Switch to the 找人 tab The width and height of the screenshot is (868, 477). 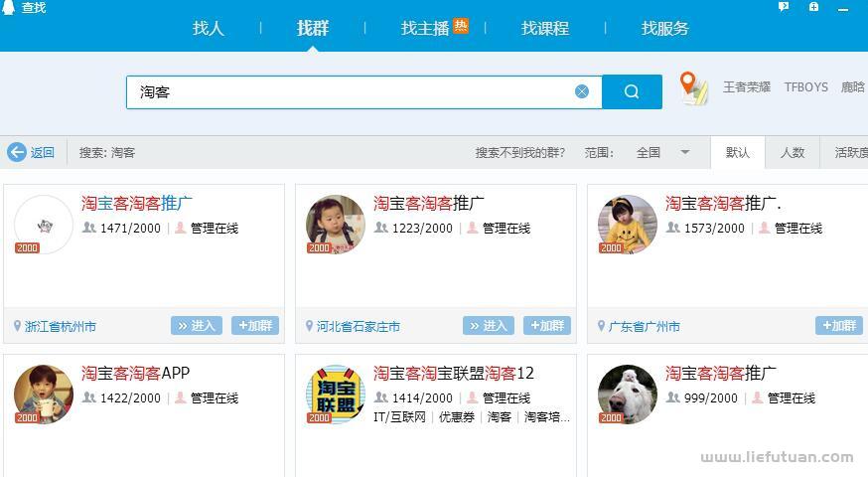point(209,28)
